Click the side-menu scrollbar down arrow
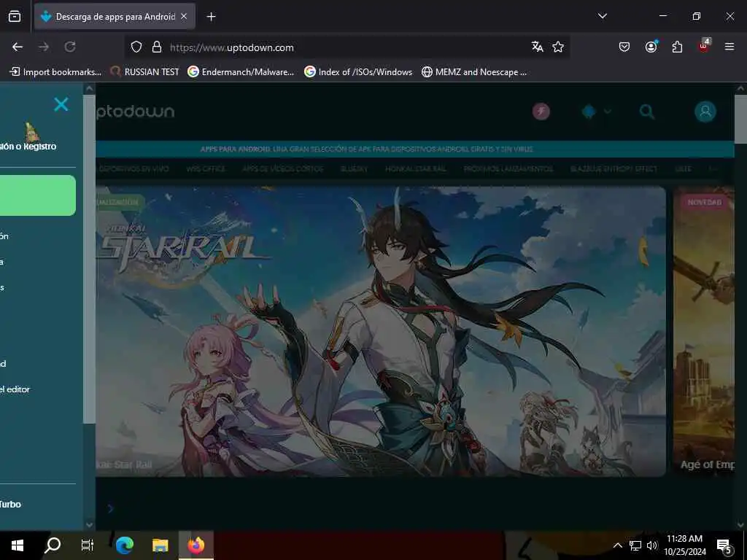This screenshot has height=560, width=747. click(x=89, y=524)
